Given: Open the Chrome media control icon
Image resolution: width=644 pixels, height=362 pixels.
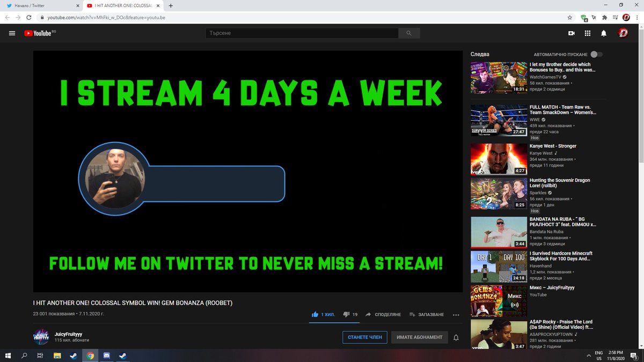Looking at the screenshot, I should 615,17.
